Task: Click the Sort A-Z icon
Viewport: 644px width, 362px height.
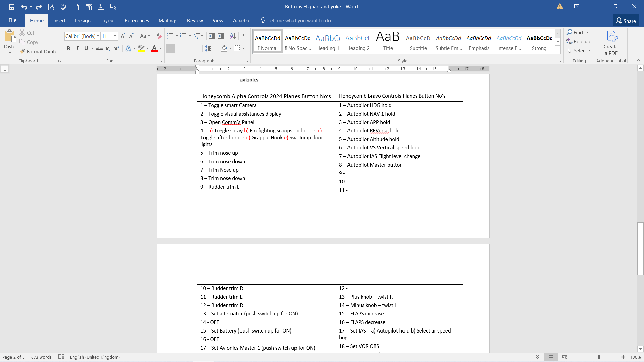Action: [233, 36]
